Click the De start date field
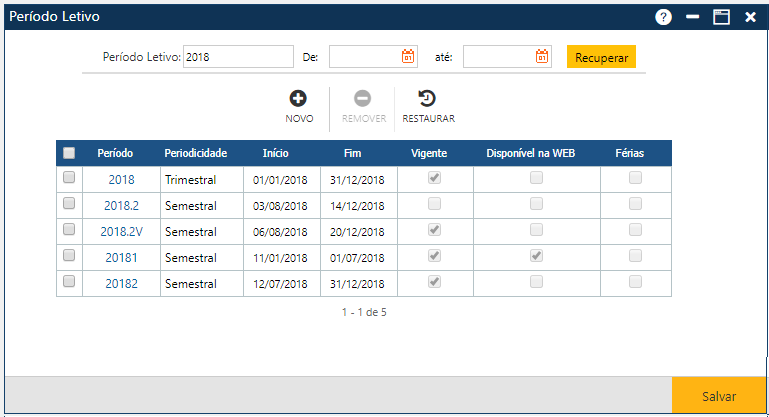 (364, 57)
